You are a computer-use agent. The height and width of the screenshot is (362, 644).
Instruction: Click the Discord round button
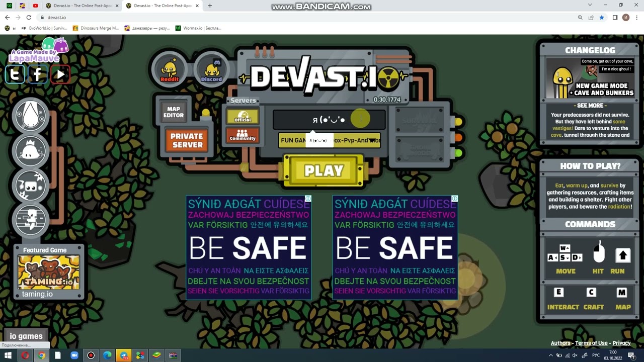(211, 70)
